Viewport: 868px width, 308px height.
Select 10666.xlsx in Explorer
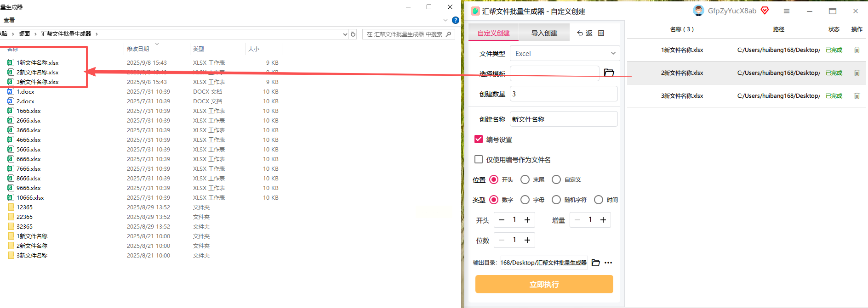30,197
